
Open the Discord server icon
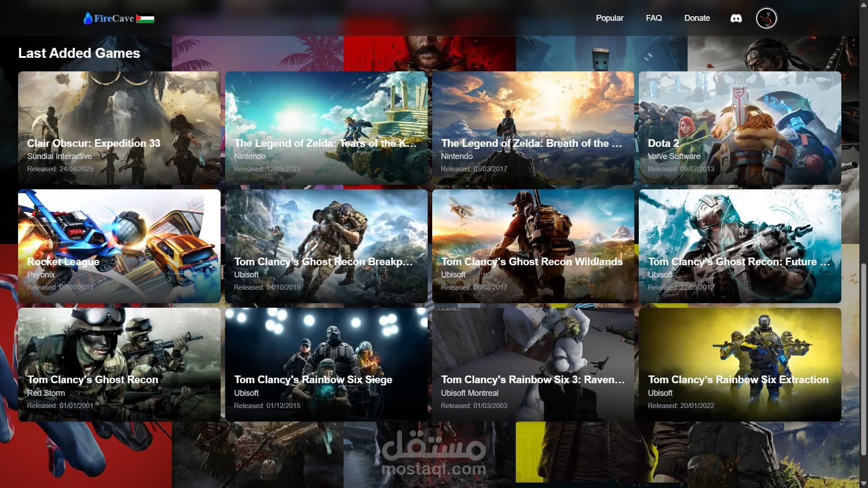[x=736, y=19]
